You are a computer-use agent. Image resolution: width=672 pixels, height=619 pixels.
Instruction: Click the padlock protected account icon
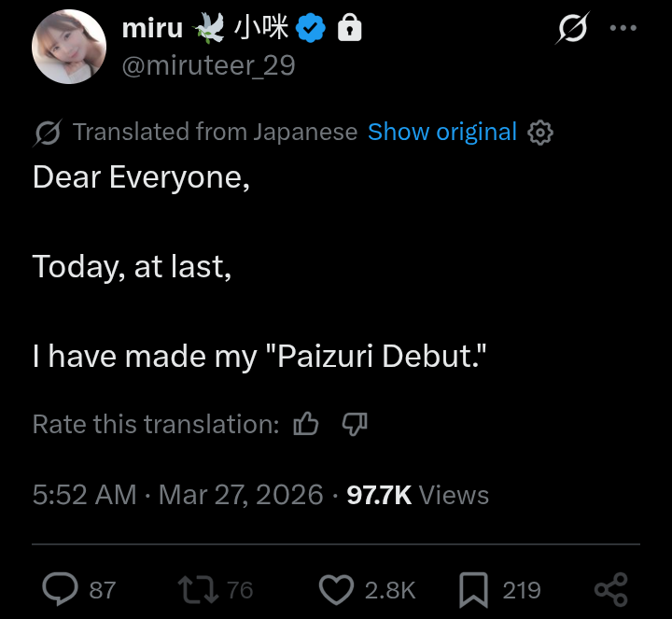(350, 27)
